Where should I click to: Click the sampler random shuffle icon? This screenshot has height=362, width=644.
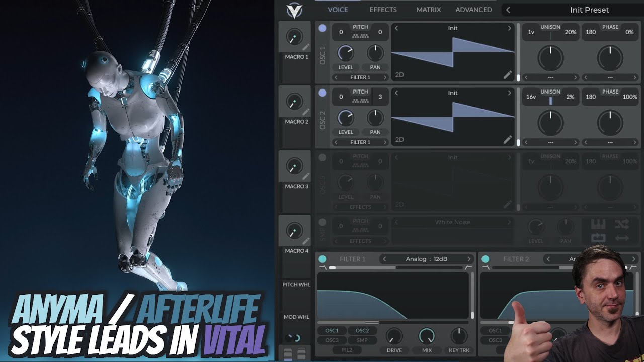[622, 224]
